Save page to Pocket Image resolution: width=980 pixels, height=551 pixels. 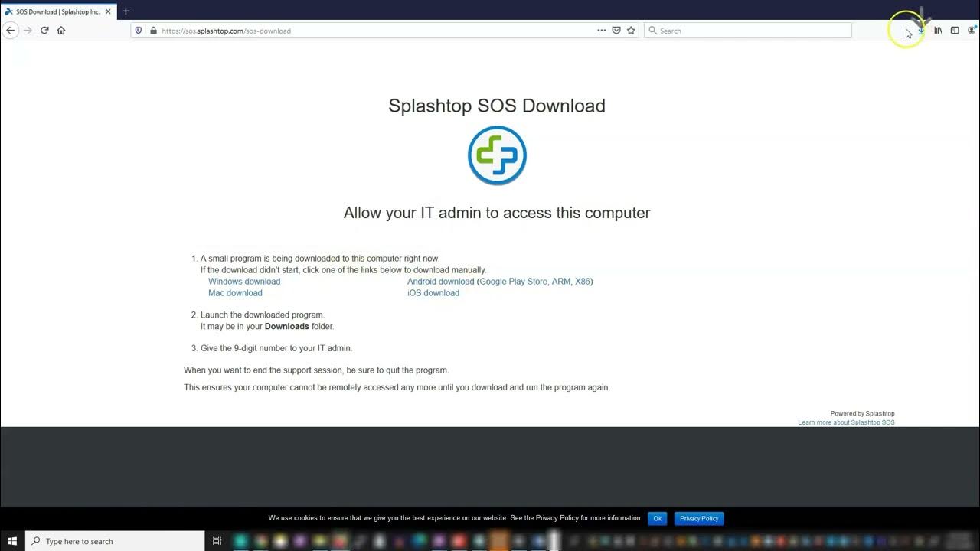pos(616,31)
